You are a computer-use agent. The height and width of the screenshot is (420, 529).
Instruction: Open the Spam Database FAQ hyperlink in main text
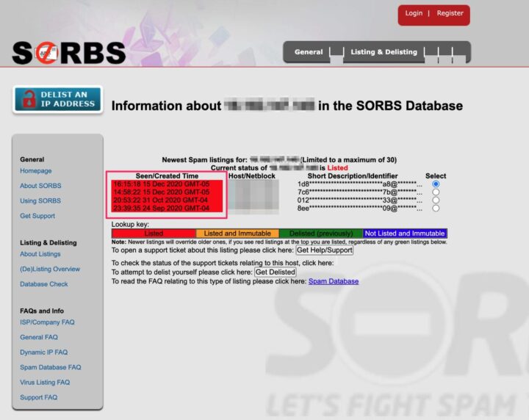334,281
